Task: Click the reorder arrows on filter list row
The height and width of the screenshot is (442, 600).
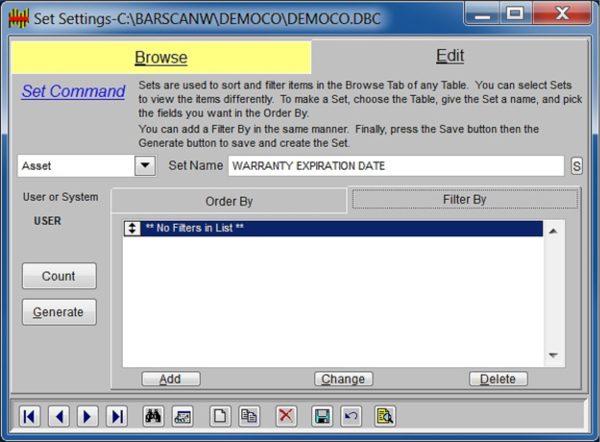Action: (x=132, y=228)
